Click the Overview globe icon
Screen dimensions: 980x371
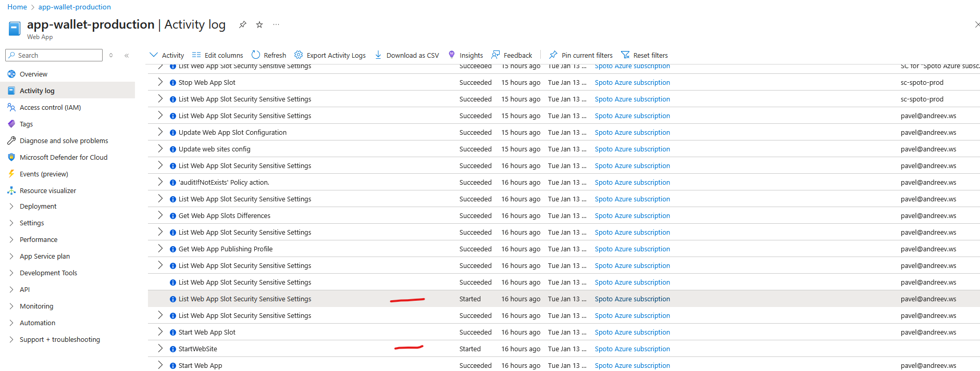[x=11, y=74]
